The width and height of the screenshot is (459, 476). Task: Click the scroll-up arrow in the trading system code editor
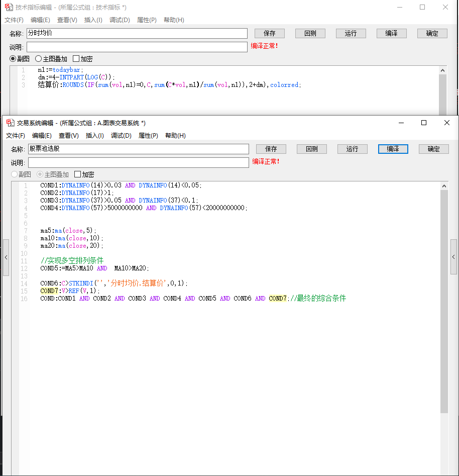(x=444, y=186)
